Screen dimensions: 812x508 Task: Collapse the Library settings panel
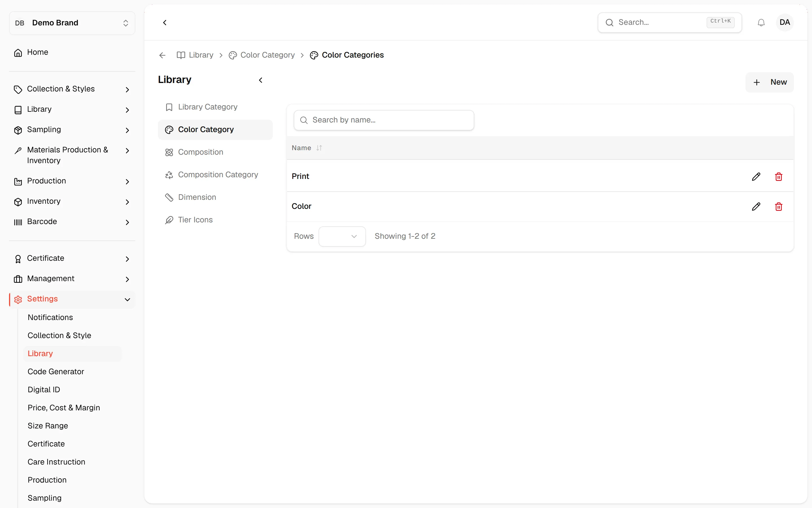(261, 80)
